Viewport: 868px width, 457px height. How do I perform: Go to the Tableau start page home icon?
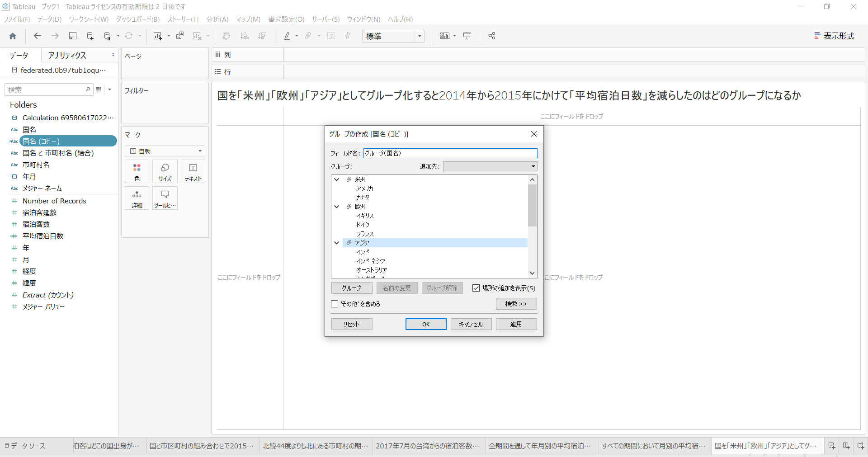(x=13, y=36)
